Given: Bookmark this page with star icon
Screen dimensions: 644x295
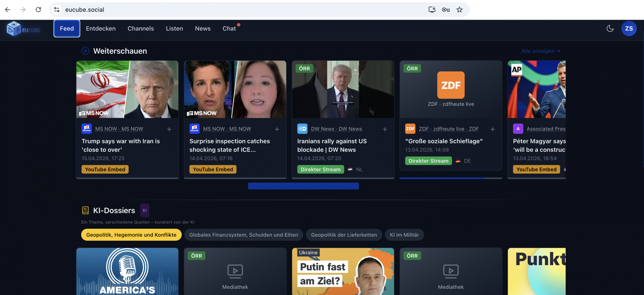Looking at the screenshot, I should pos(460,10).
